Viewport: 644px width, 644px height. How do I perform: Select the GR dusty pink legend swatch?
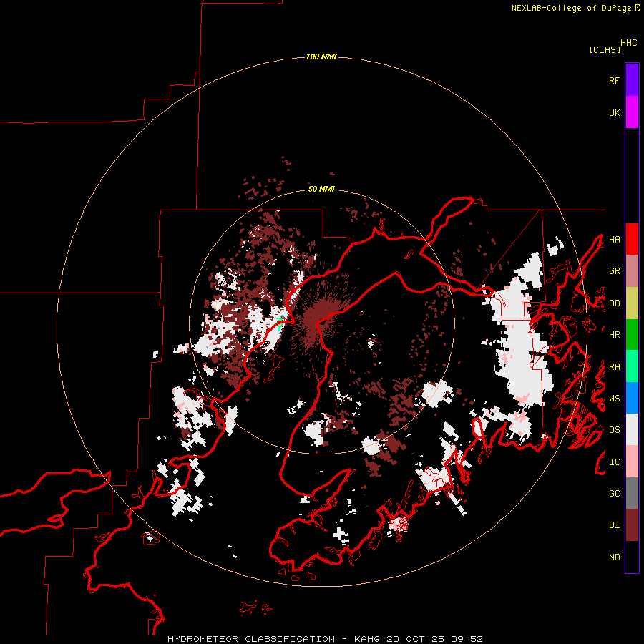pyautogui.click(x=632, y=271)
